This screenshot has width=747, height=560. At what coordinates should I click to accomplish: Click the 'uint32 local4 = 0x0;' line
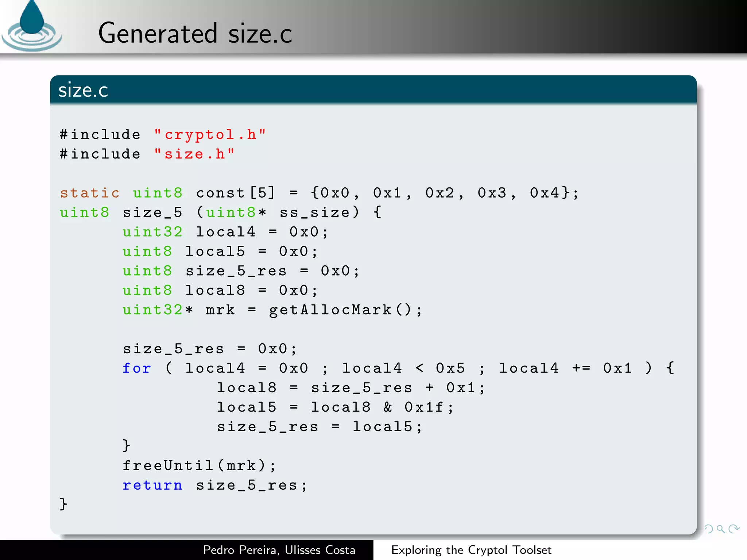pos(225,232)
